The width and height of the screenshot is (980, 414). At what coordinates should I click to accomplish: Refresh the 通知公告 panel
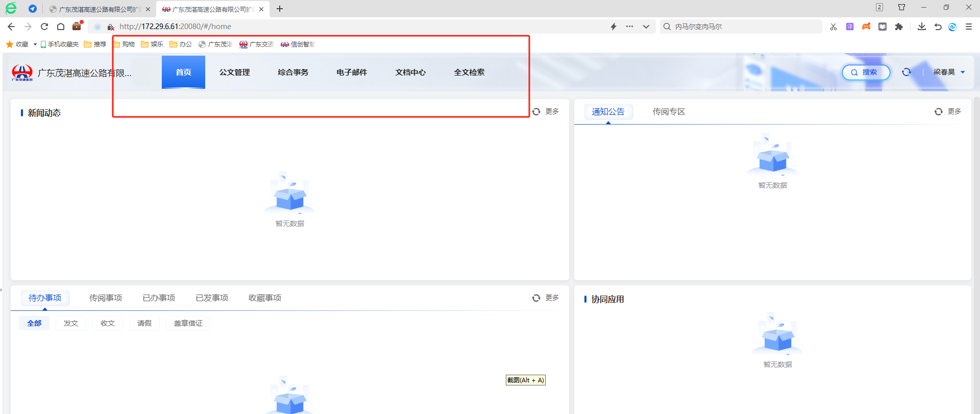tap(939, 112)
